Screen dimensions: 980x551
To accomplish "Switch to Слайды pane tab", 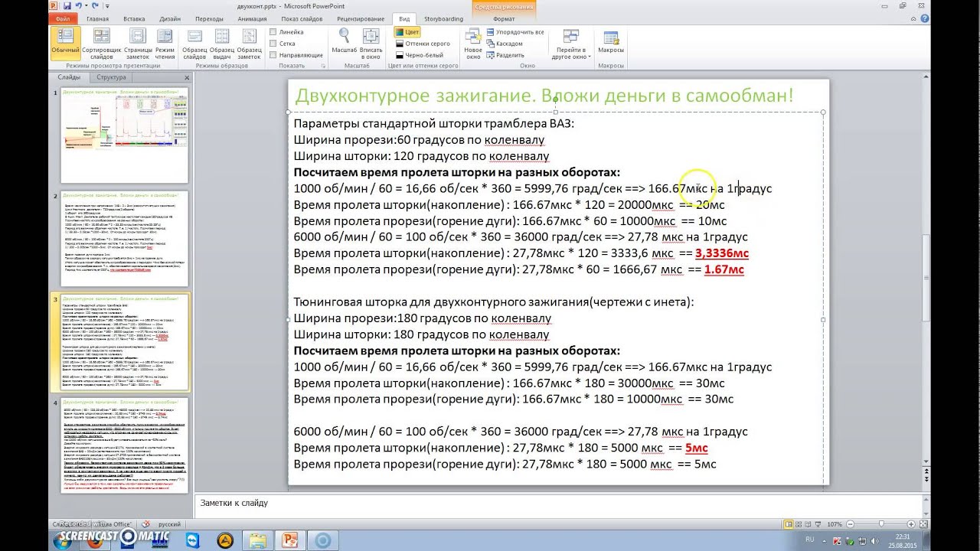I will coord(68,77).
